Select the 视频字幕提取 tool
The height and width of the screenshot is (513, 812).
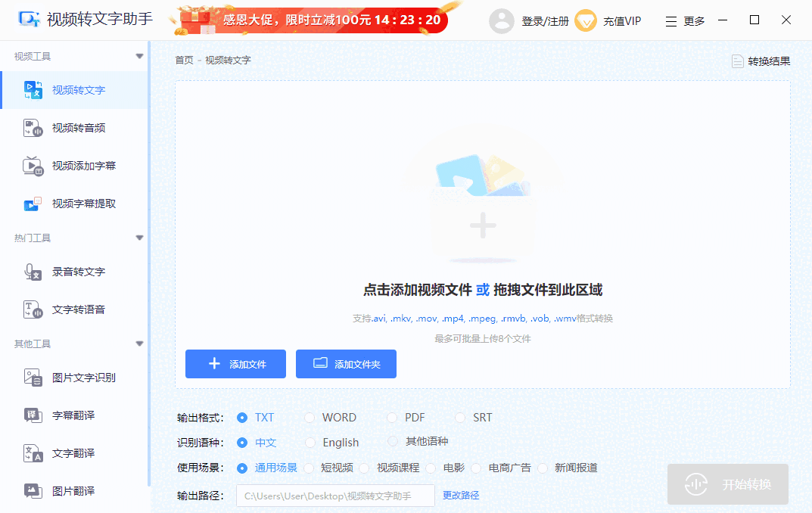click(x=70, y=203)
